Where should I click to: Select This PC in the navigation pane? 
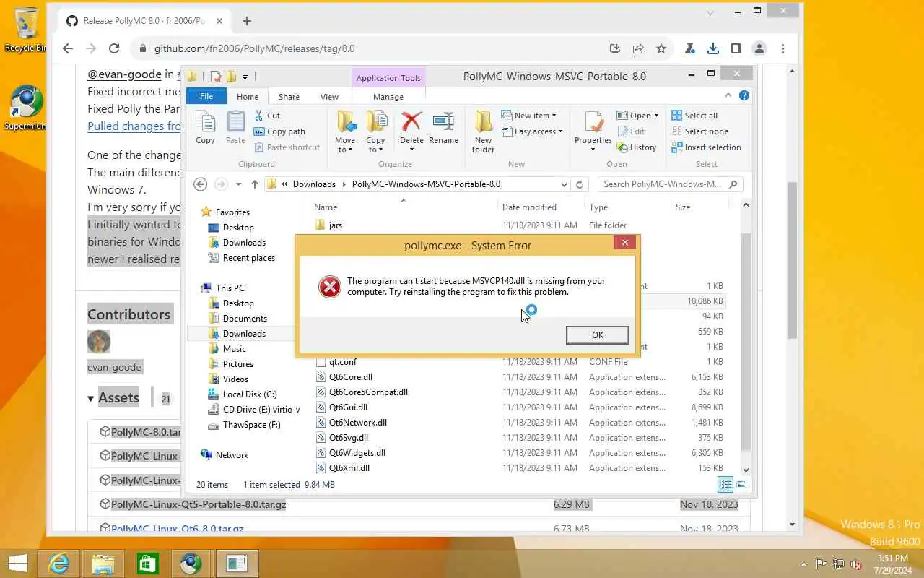[230, 288]
